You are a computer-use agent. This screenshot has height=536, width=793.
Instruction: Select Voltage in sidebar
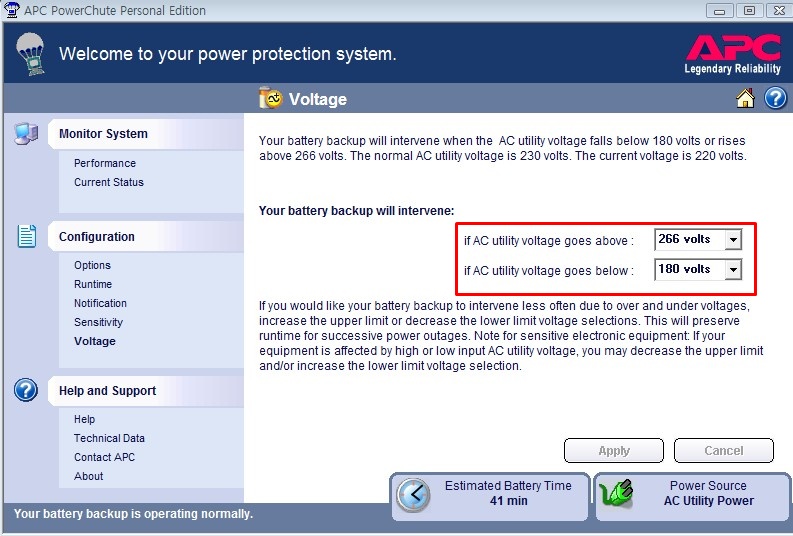(95, 341)
